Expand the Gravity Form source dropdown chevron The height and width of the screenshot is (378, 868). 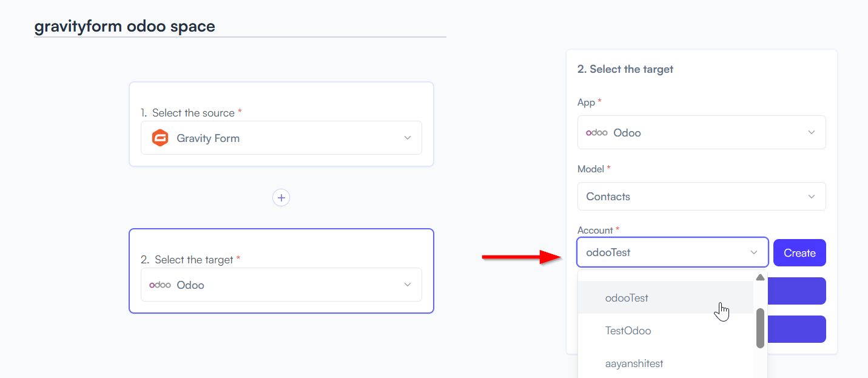pos(408,138)
